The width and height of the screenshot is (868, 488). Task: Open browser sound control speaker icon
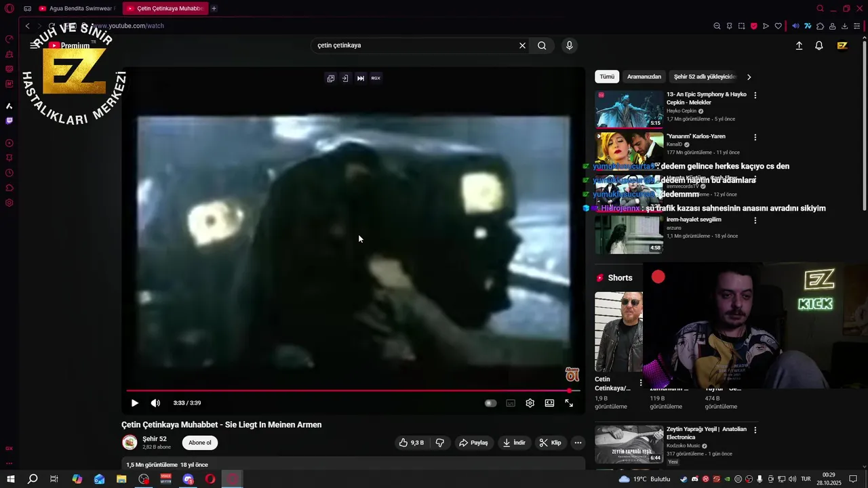[x=795, y=26]
